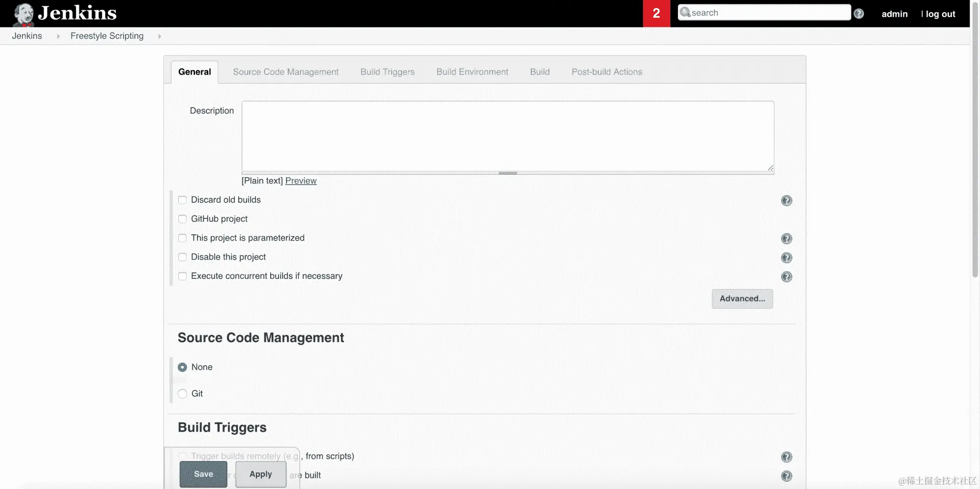Viewport: 980px width, 489px height.
Task: Jump to the Build tab
Action: (x=539, y=72)
